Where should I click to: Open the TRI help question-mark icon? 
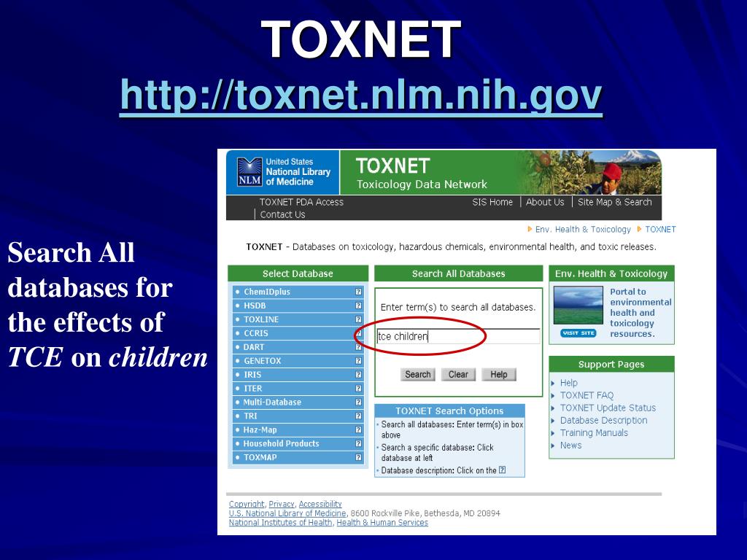(358, 416)
